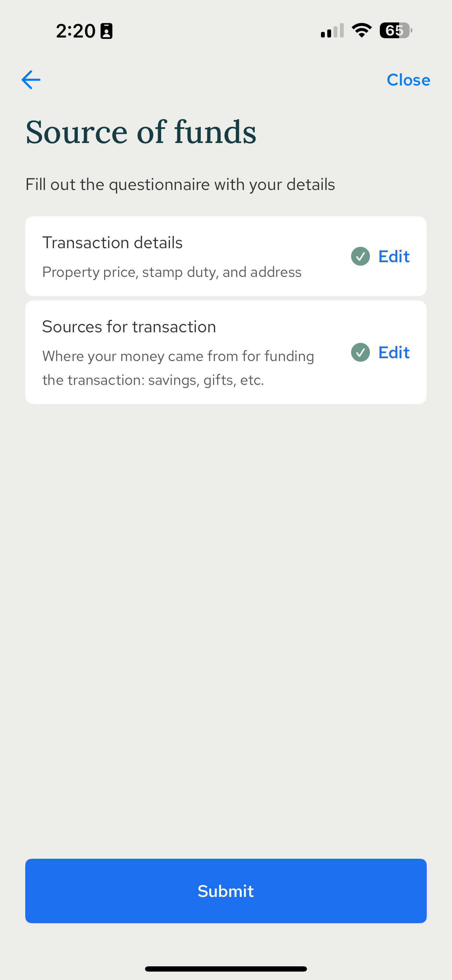Submit the source of funds questionnaire

point(226,891)
